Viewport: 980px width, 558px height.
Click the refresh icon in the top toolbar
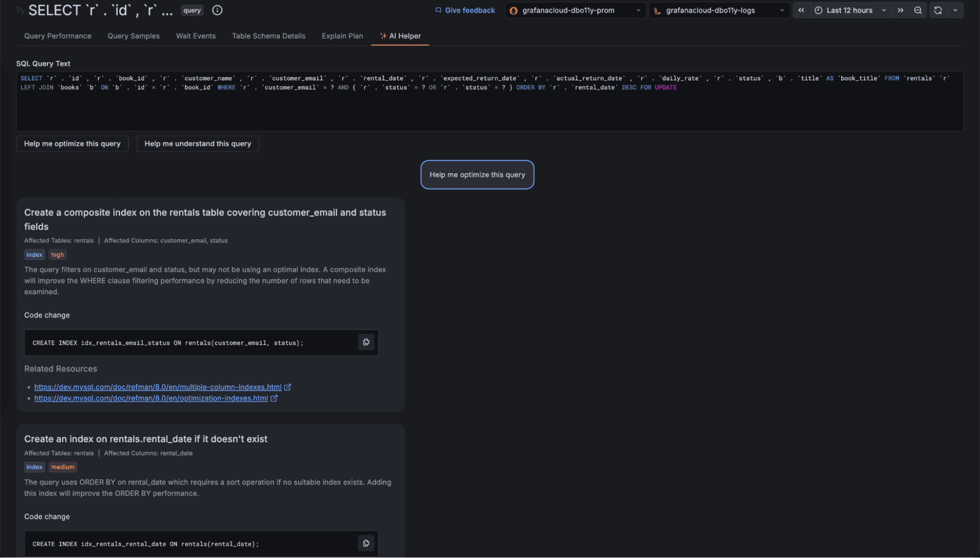coord(937,10)
